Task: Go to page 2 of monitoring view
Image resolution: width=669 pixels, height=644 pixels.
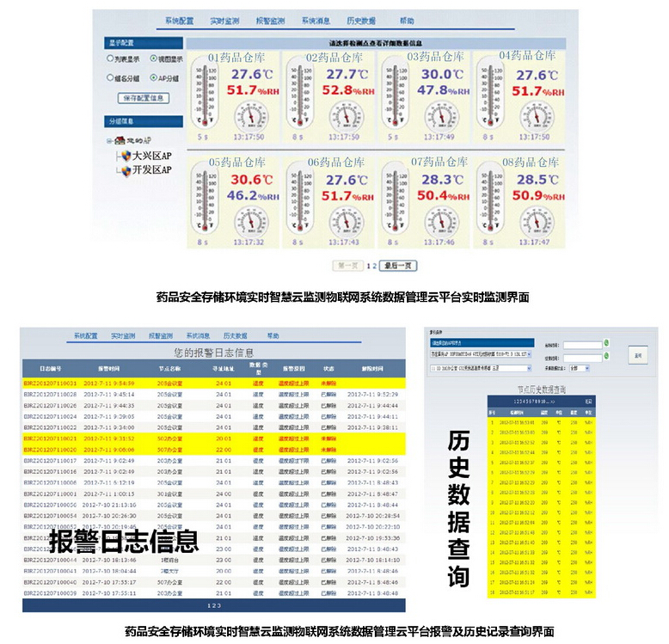Action: (374, 266)
